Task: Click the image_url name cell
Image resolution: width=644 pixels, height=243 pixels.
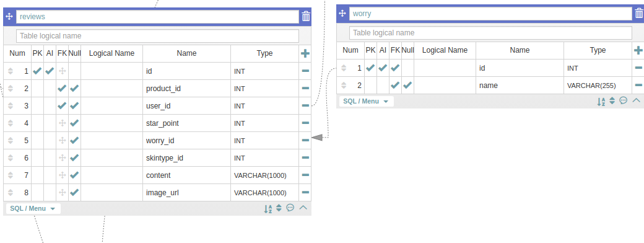Action: (x=186, y=192)
